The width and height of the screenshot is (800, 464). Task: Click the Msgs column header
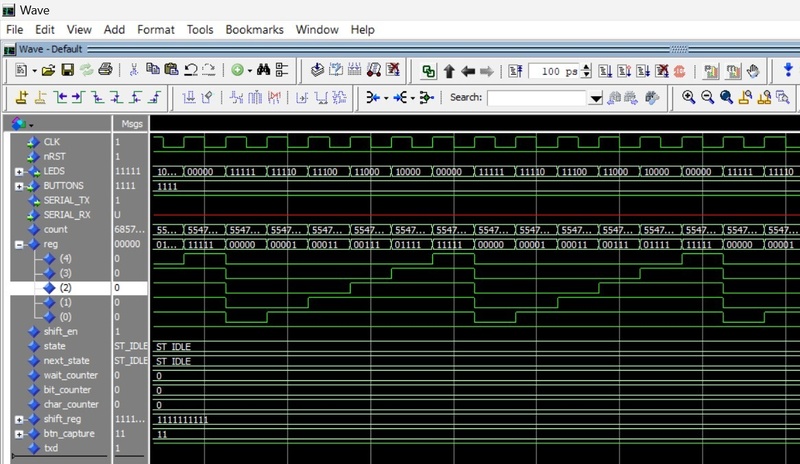131,124
